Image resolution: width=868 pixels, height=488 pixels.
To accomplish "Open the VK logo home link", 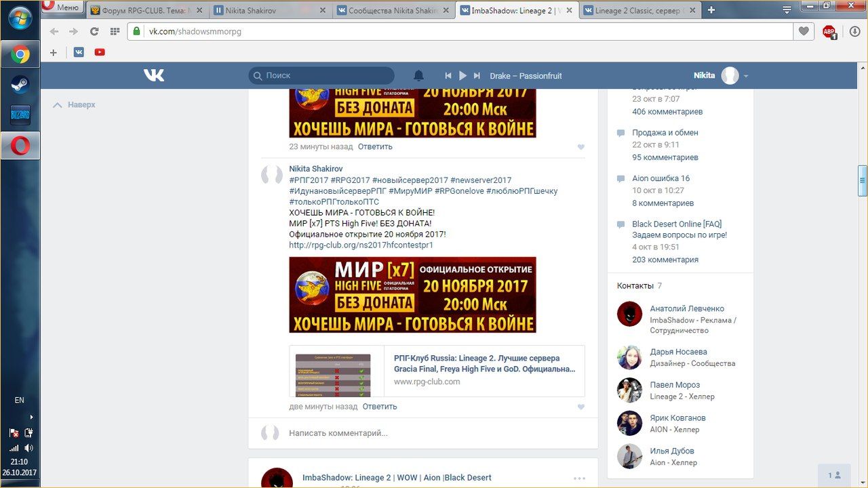I will pos(154,75).
